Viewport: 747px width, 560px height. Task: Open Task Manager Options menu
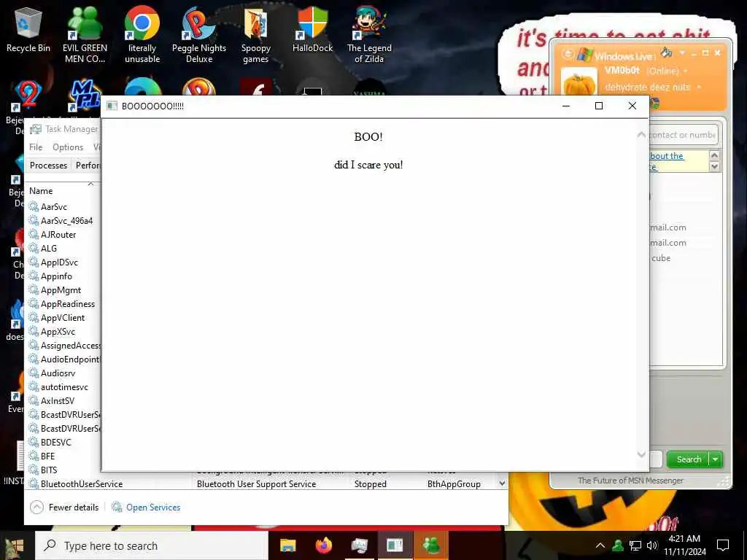pos(68,147)
